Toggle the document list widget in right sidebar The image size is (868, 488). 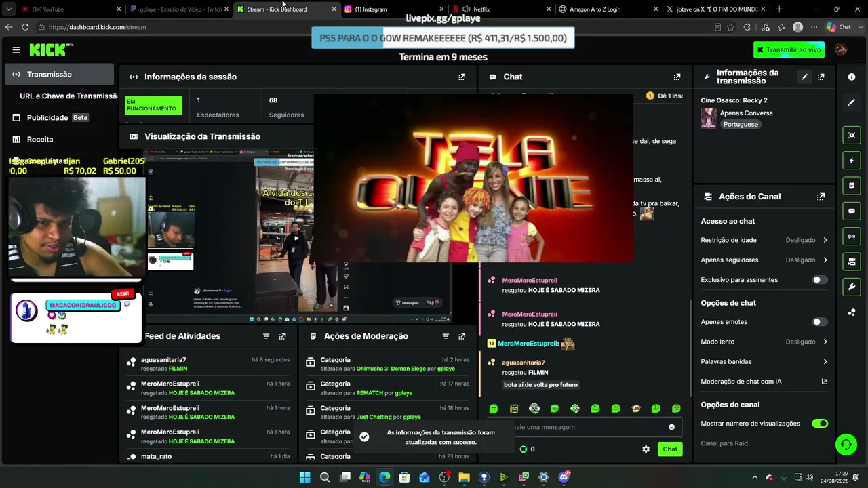pyautogui.click(x=852, y=186)
